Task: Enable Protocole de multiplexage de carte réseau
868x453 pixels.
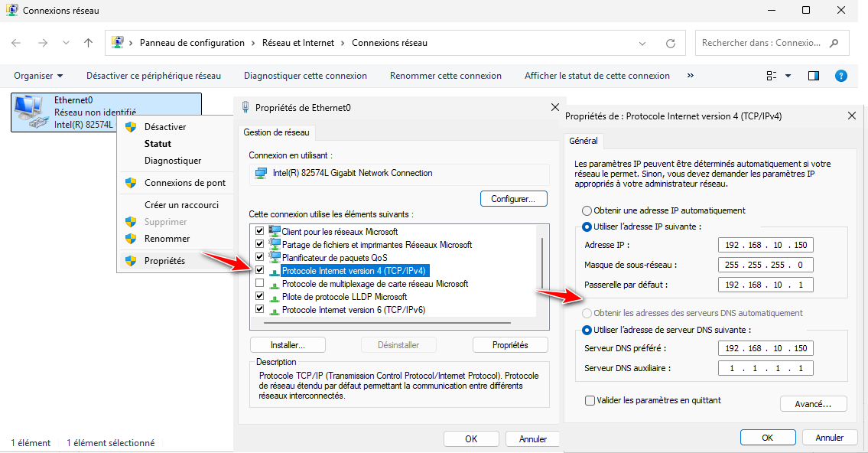Action: pyautogui.click(x=259, y=283)
